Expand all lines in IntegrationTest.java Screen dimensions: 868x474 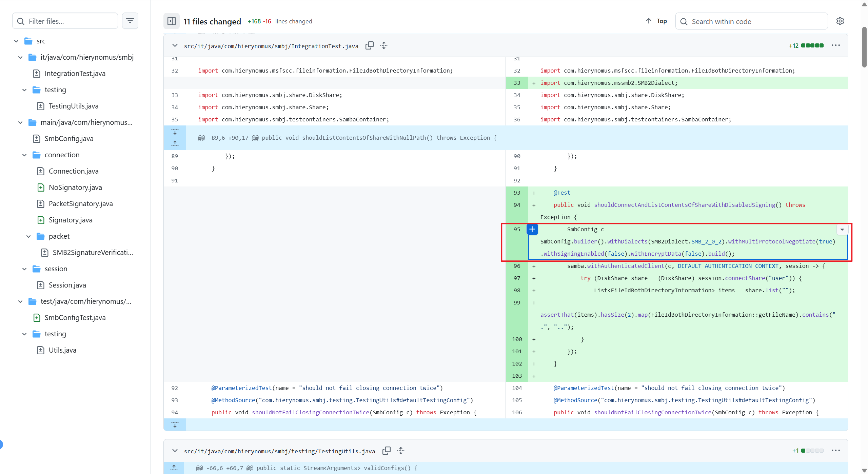point(384,45)
